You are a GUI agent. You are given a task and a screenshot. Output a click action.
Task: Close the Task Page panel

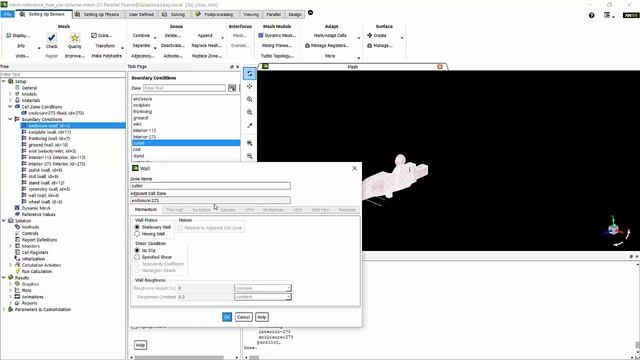238,67
